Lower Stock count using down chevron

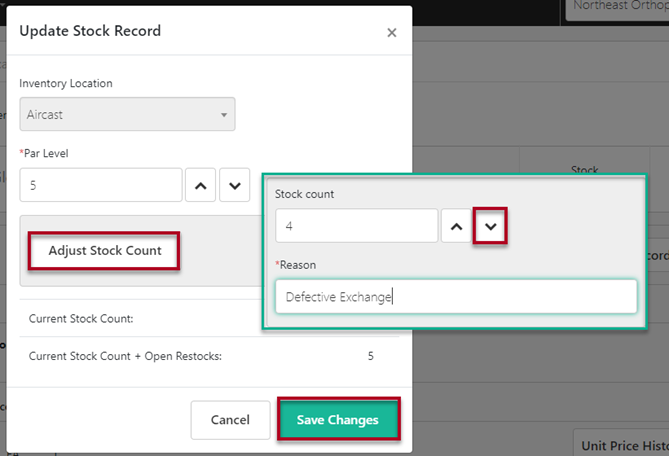(x=490, y=226)
